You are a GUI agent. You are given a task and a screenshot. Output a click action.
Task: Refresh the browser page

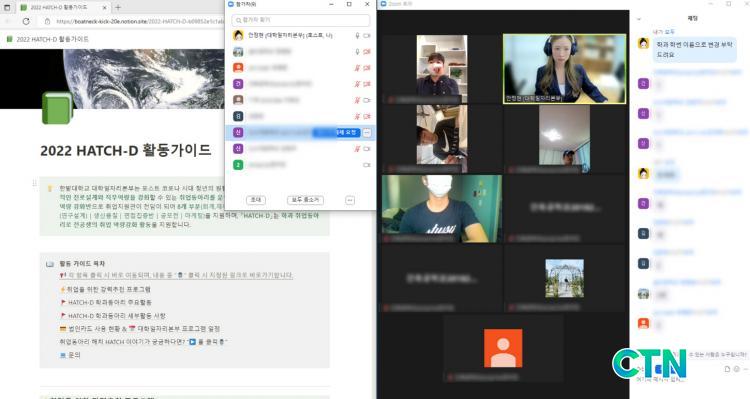point(26,22)
